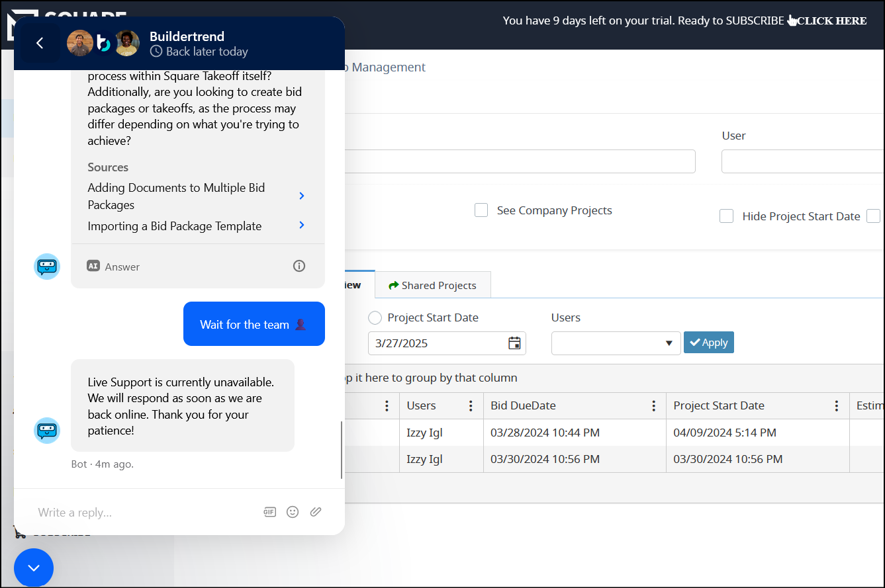Click the AI answer info icon
The width and height of the screenshot is (885, 588).
pyautogui.click(x=299, y=266)
